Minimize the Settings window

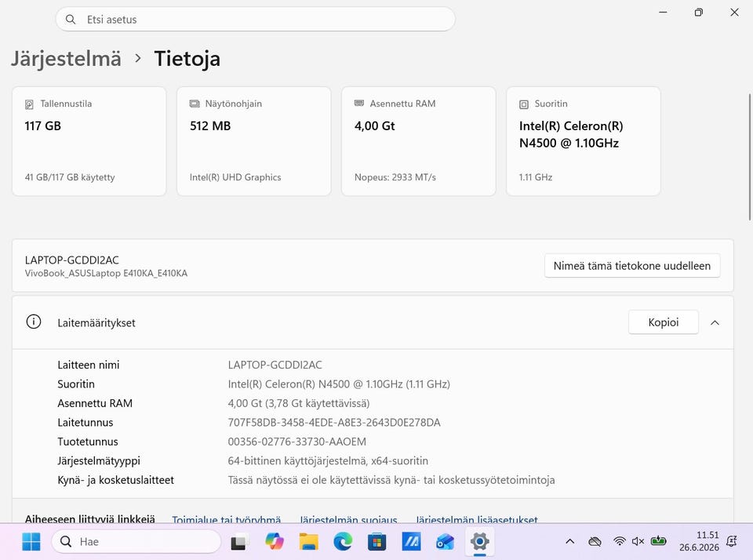(663, 12)
